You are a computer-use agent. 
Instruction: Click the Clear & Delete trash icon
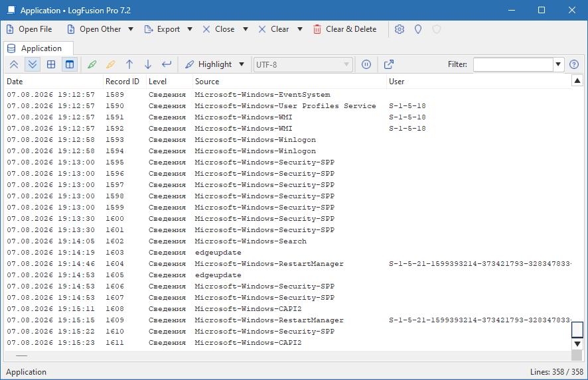pyautogui.click(x=317, y=29)
